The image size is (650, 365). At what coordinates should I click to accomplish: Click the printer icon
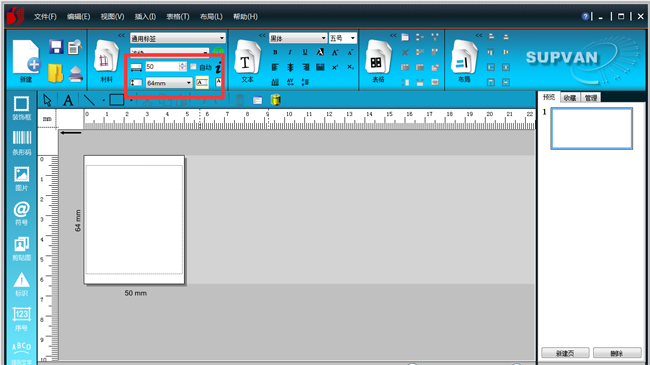[x=76, y=74]
